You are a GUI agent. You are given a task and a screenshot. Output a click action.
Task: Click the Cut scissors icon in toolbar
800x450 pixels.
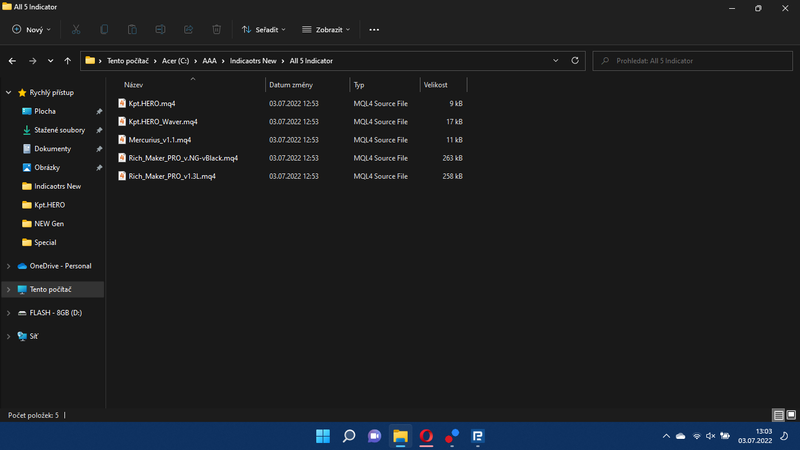[77, 30]
